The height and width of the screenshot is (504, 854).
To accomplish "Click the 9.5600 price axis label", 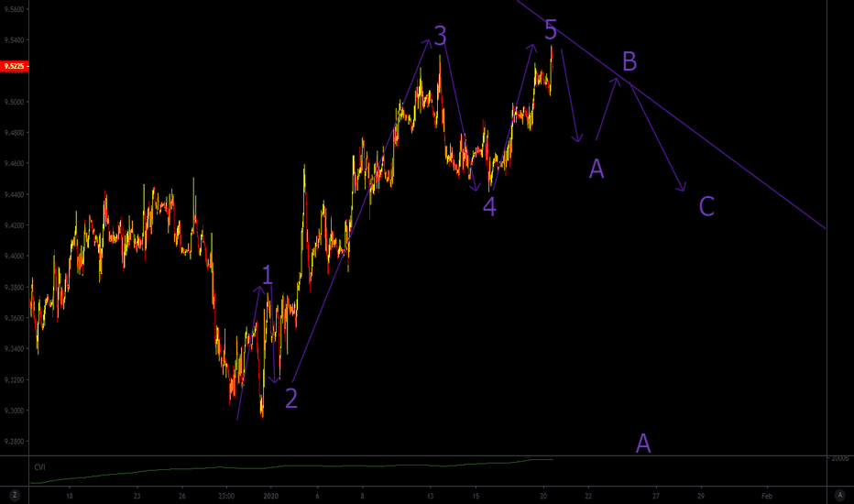I will pyautogui.click(x=14, y=9).
